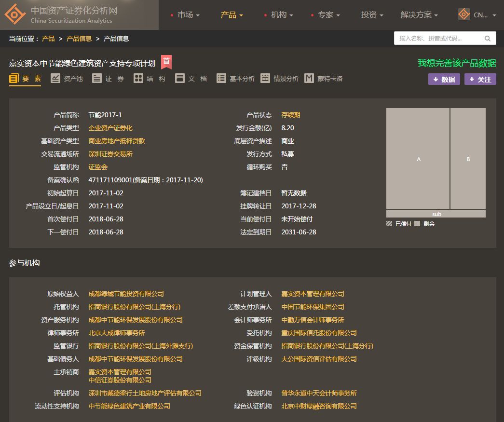Click the 已偿付 legend pattern swatch

389,224
